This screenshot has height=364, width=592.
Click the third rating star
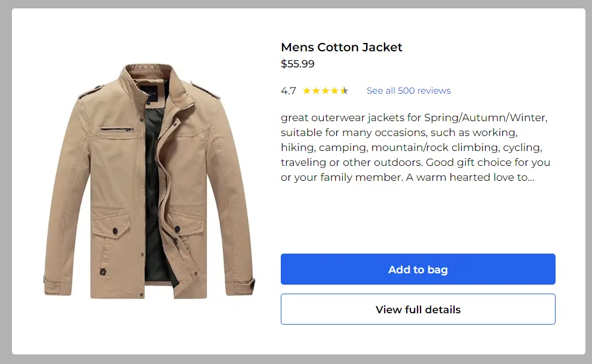click(326, 91)
